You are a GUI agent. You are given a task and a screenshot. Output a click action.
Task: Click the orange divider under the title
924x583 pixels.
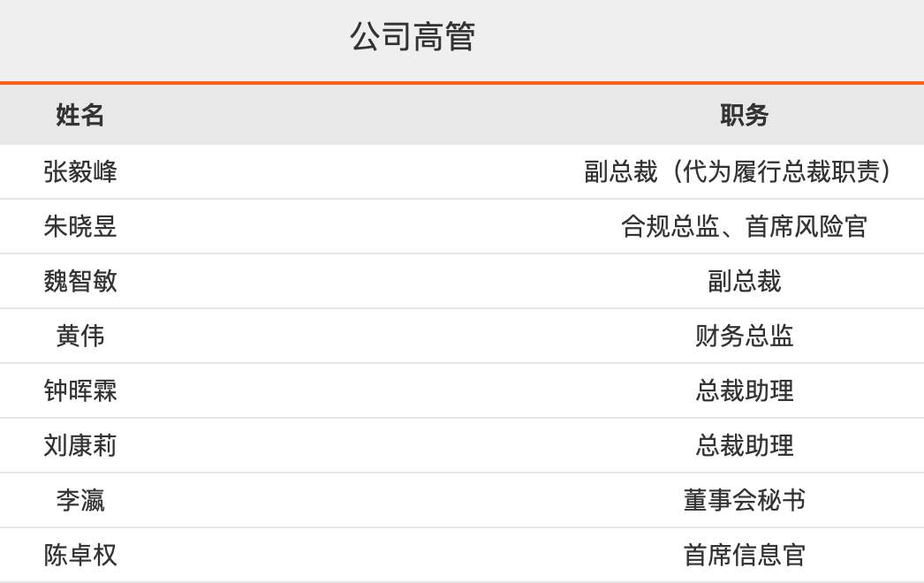coord(462,83)
